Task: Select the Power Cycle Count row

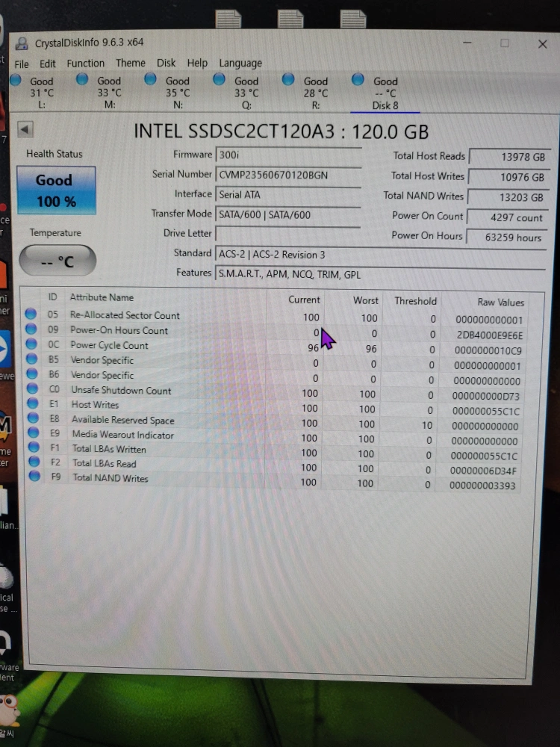Action: coord(109,345)
